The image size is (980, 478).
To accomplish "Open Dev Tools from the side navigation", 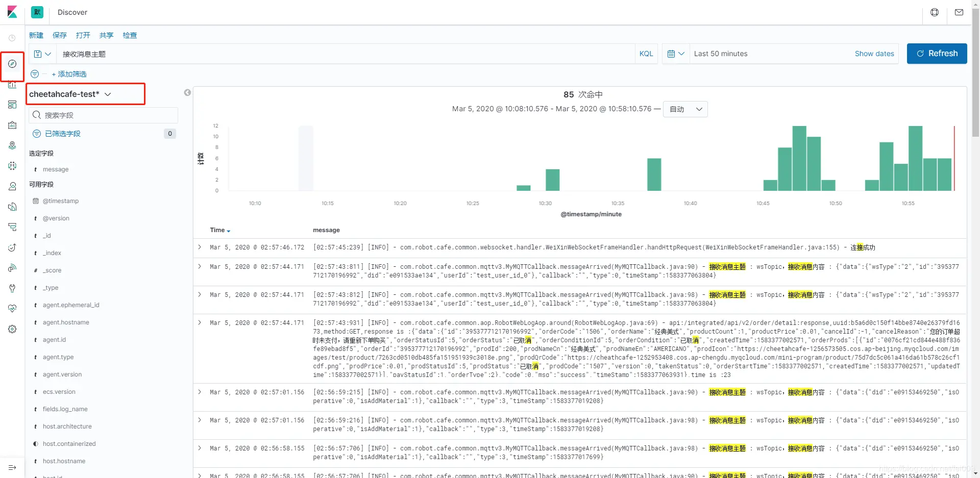I will [12, 288].
